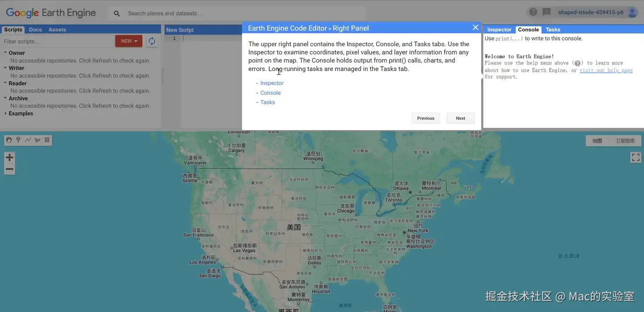Click Next in the tour dialog
The image size is (644, 312).
click(460, 118)
